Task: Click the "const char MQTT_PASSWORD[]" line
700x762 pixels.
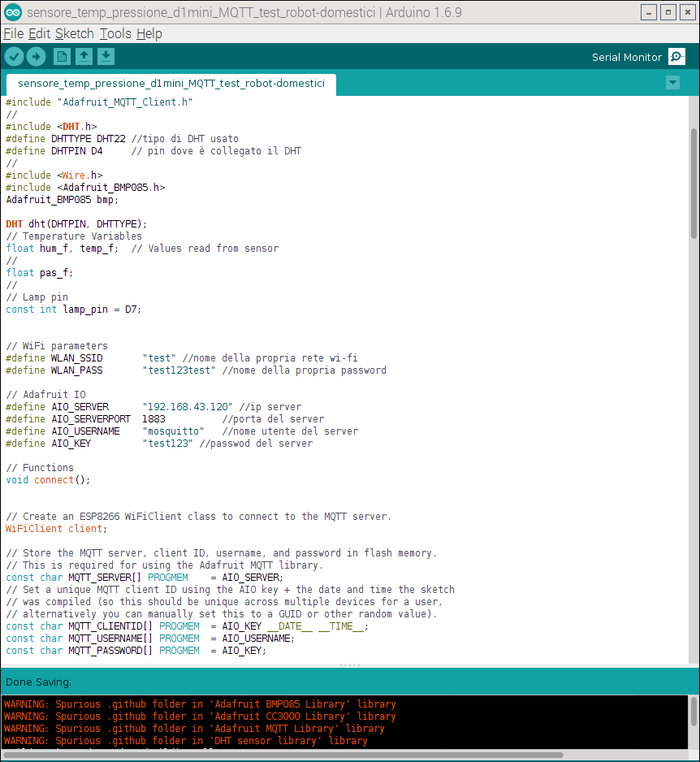Action: pyautogui.click(x=136, y=650)
